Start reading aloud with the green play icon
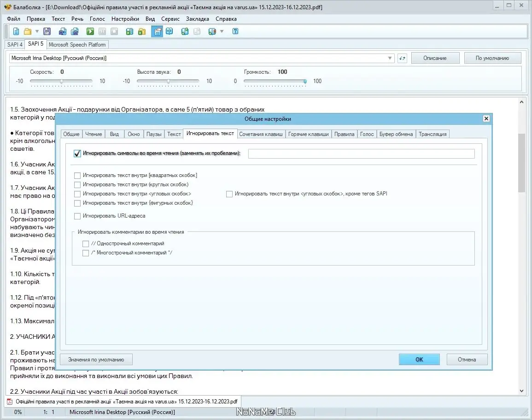The image size is (532, 420). pos(90,31)
